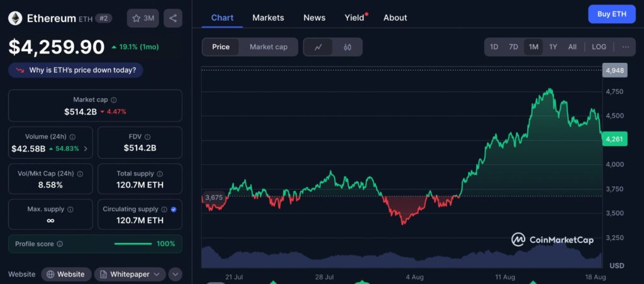Click the #2 rank badge
This screenshot has height=284, width=644.
click(x=104, y=18)
